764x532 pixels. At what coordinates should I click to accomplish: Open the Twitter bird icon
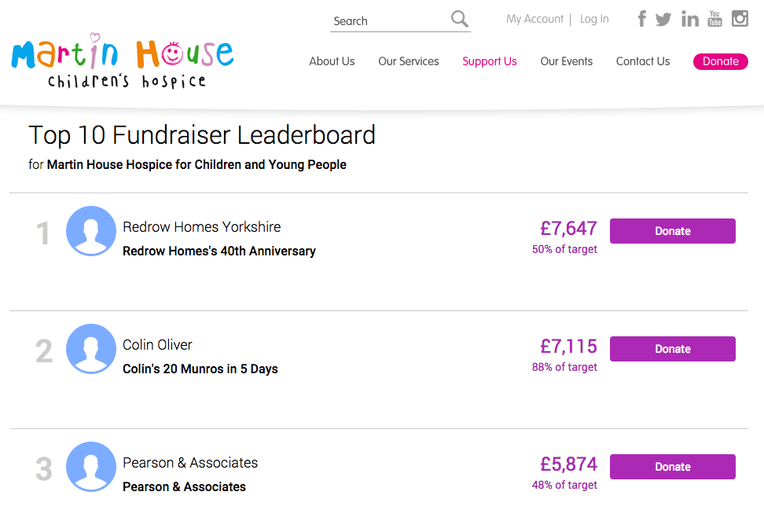point(663,20)
